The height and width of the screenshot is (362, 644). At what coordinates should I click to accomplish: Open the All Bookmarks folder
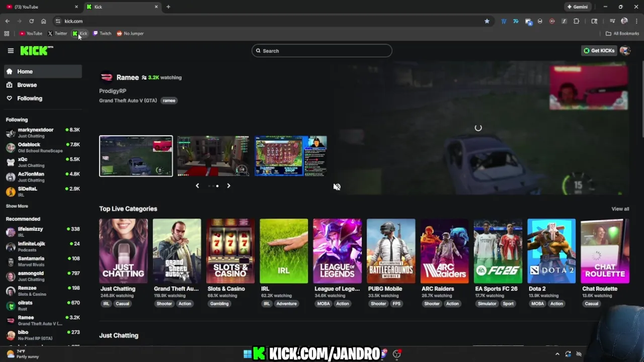pyautogui.click(x=622, y=34)
